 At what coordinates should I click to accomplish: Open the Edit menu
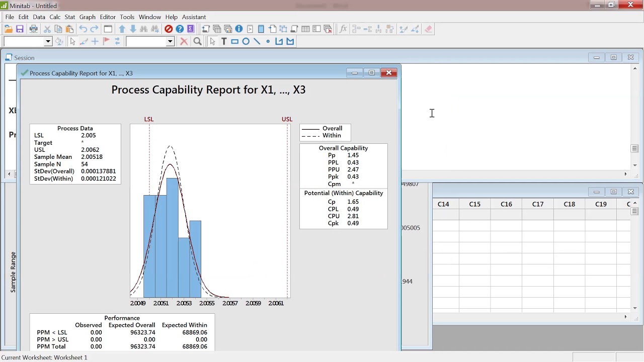pos(24,17)
